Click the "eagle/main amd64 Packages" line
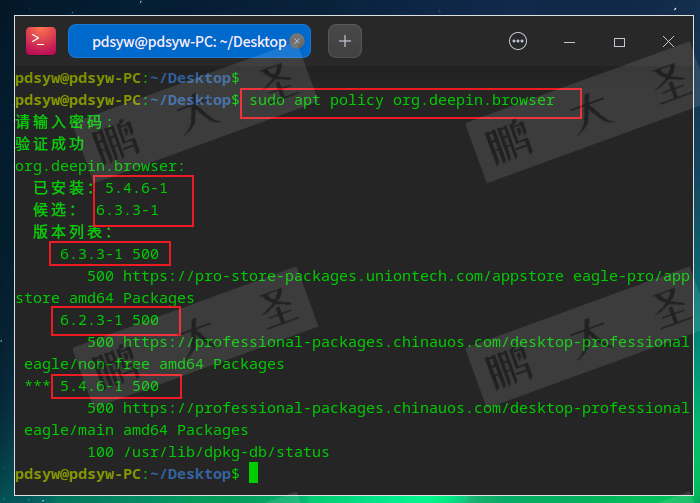 pyautogui.click(x=136, y=430)
